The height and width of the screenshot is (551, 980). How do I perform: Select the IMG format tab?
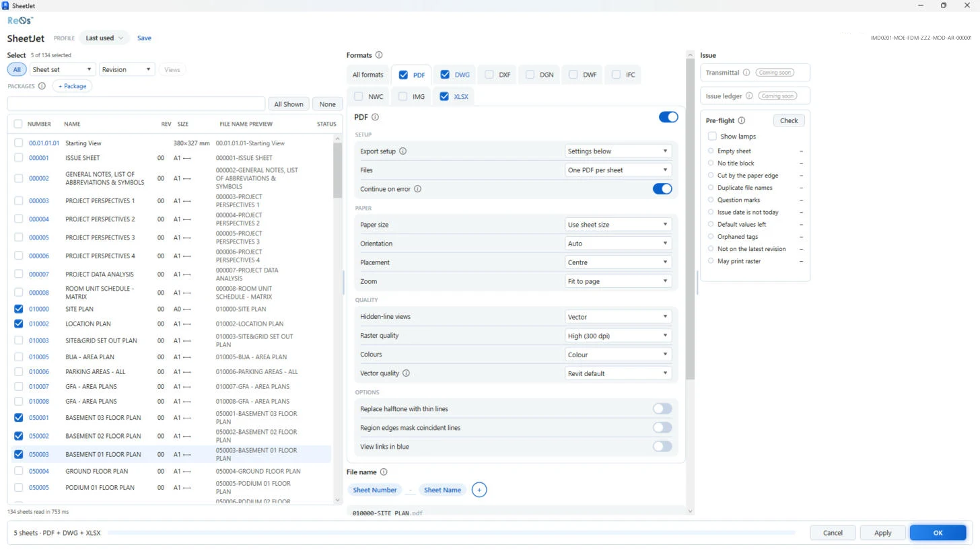pos(412,96)
